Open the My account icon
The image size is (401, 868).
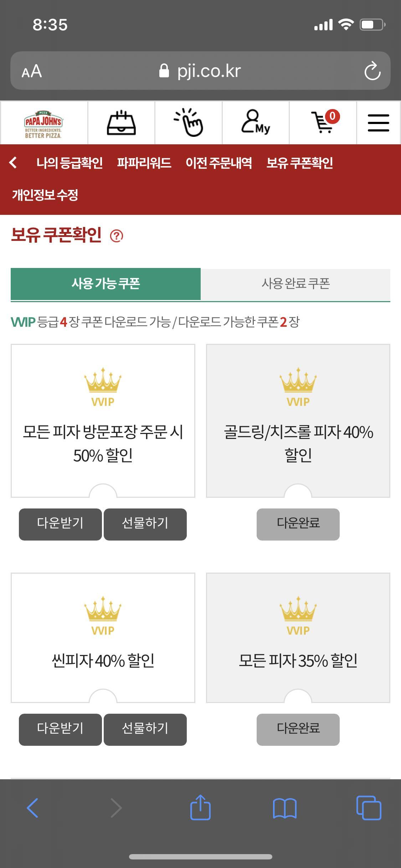[x=256, y=123]
